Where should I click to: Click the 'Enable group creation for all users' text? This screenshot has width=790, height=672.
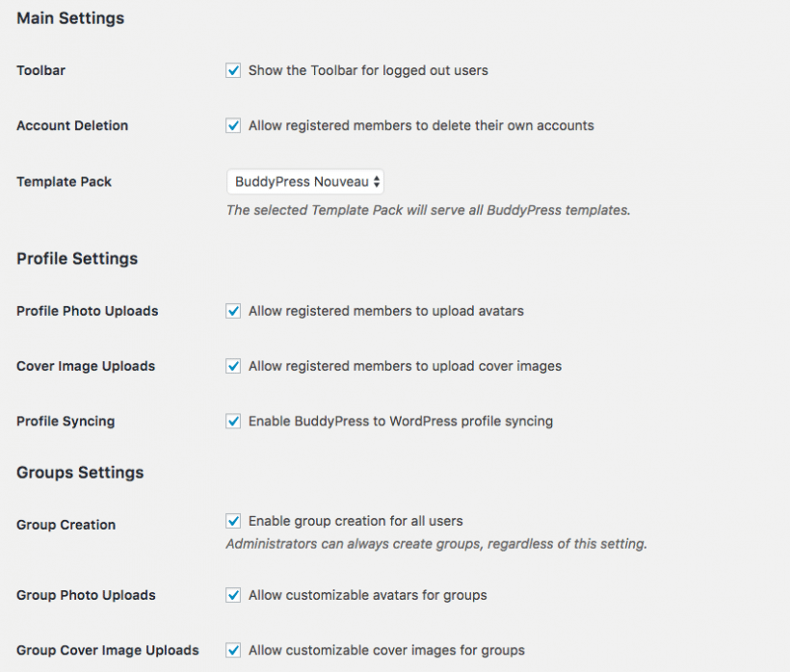click(355, 521)
